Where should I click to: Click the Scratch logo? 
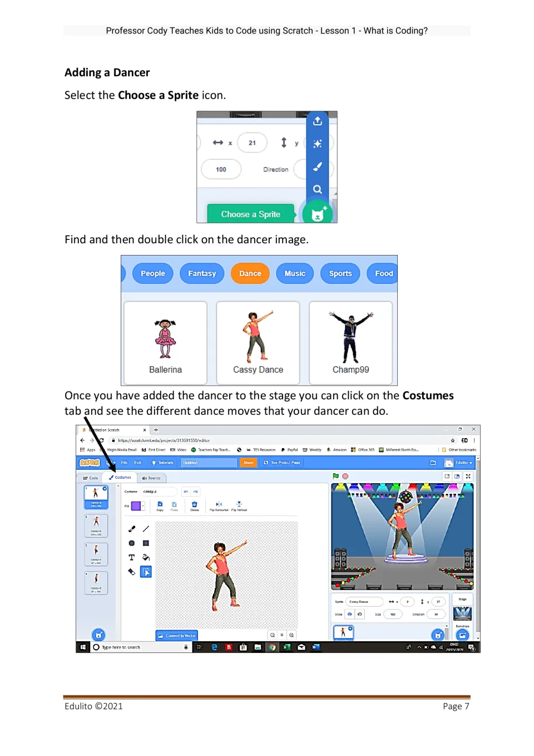[90, 463]
